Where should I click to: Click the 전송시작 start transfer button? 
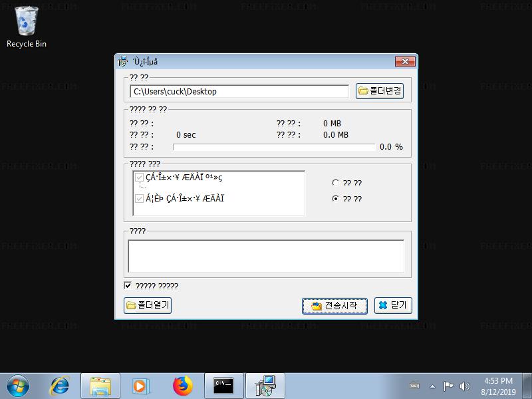click(x=334, y=306)
